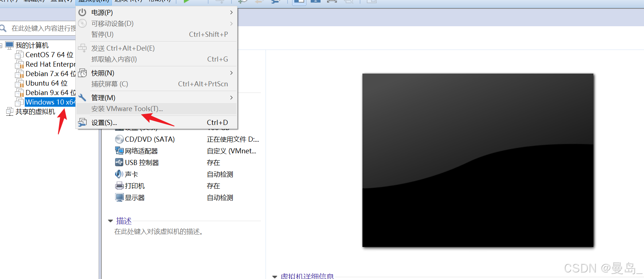644x279 pixels.
Task: Select Windows 10 x64 virtual machine
Action: click(x=50, y=102)
